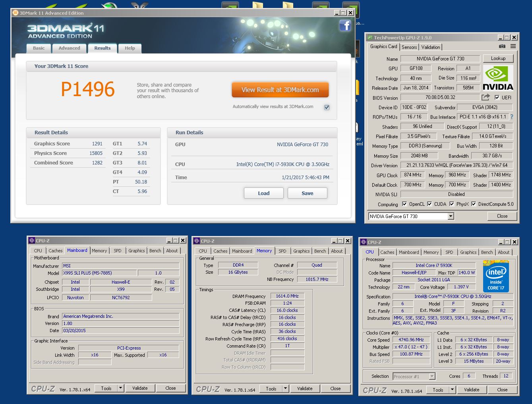Open Graphics tab in CPU-Z Mainboard window
The width and height of the screenshot is (532, 404).
pos(137,251)
